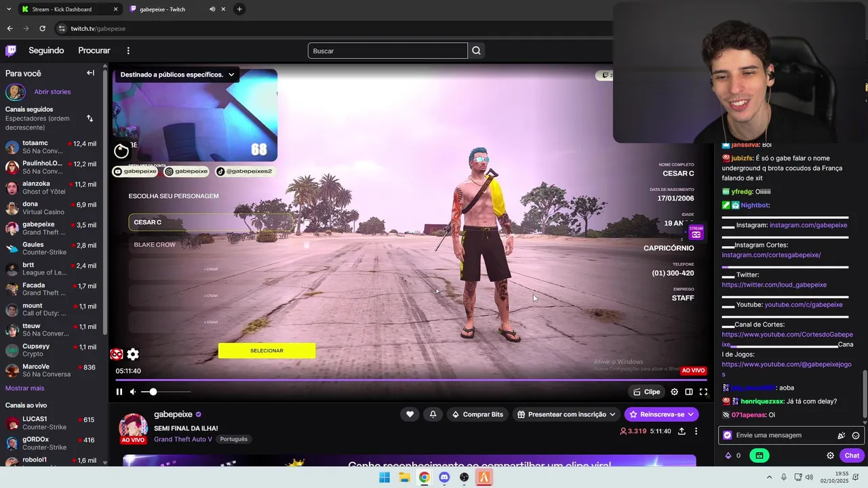The height and width of the screenshot is (488, 868).
Task: Click the Envie uma mensagem chat box
Action: click(x=778, y=436)
